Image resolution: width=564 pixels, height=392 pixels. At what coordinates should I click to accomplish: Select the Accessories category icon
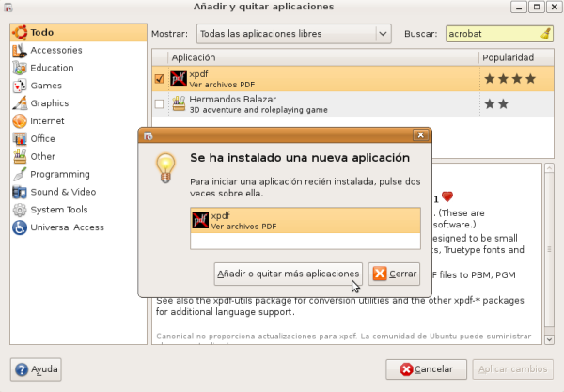[x=19, y=50]
